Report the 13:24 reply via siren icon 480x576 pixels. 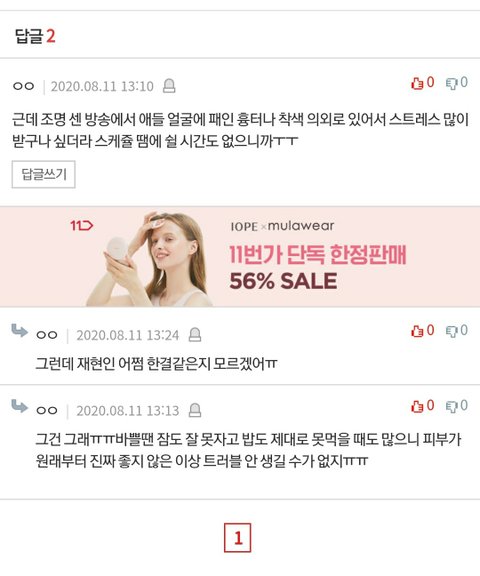195,335
